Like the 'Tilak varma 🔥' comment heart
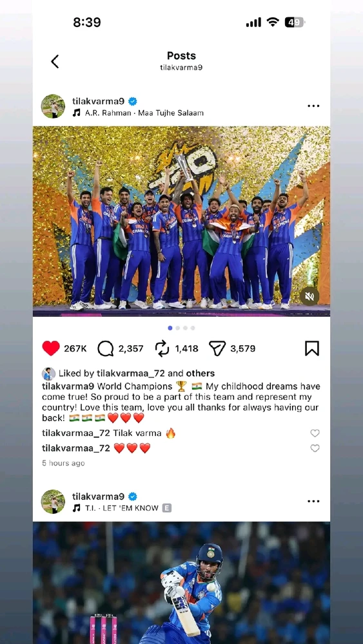The width and height of the screenshot is (363, 644). point(315,433)
